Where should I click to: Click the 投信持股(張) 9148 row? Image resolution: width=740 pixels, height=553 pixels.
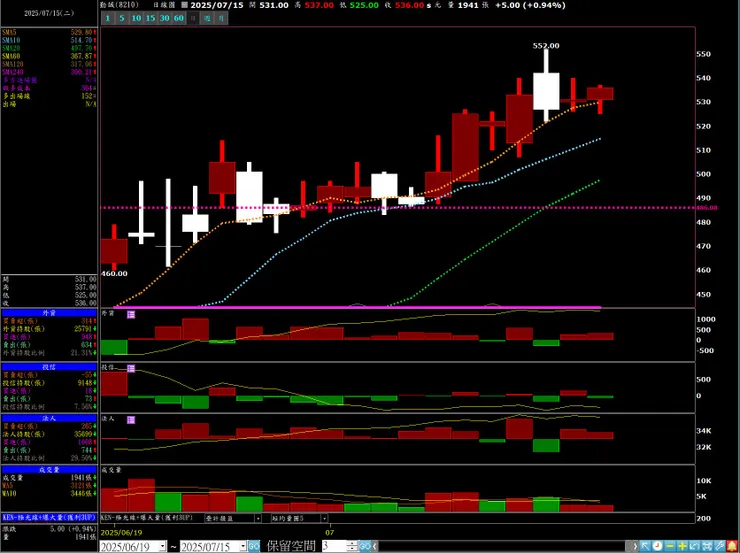coord(49,383)
